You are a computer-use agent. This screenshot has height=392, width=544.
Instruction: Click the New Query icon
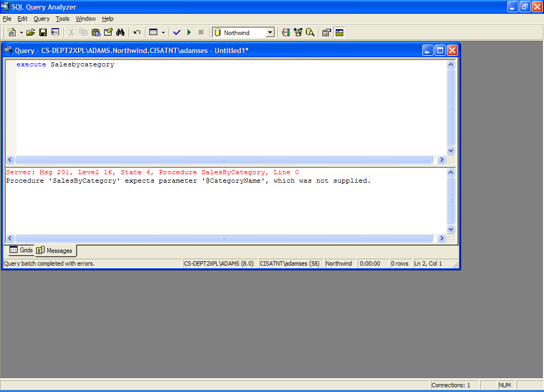(12, 32)
